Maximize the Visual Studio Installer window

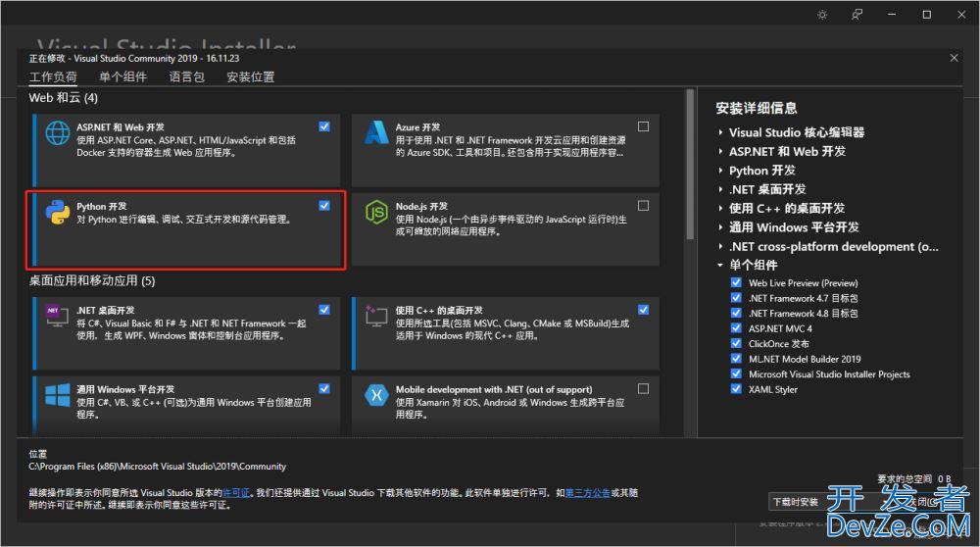click(927, 15)
